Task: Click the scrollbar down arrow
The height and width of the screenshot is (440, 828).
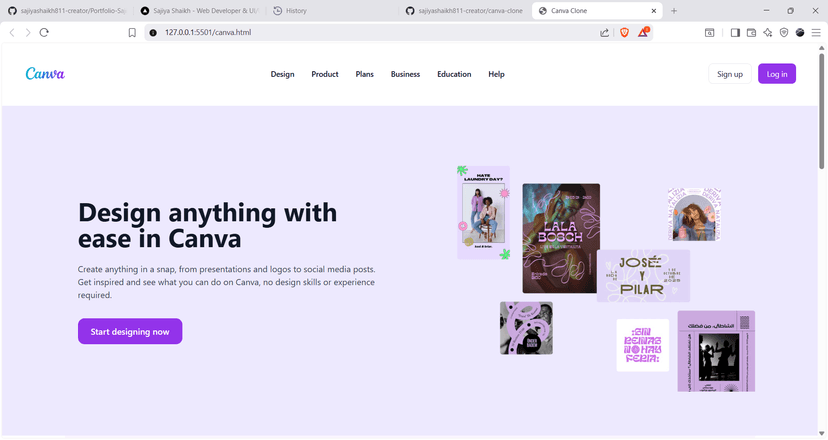Action: (x=822, y=434)
